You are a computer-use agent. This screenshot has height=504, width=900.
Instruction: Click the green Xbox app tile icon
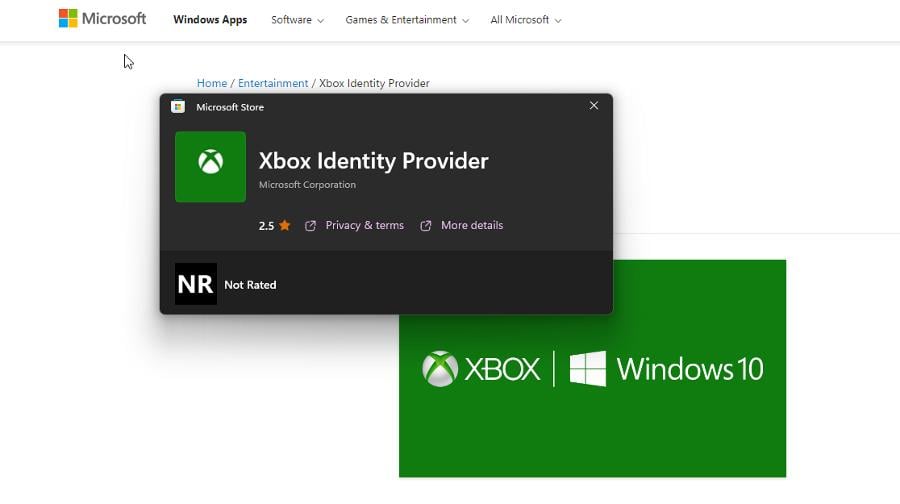click(210, 167)
